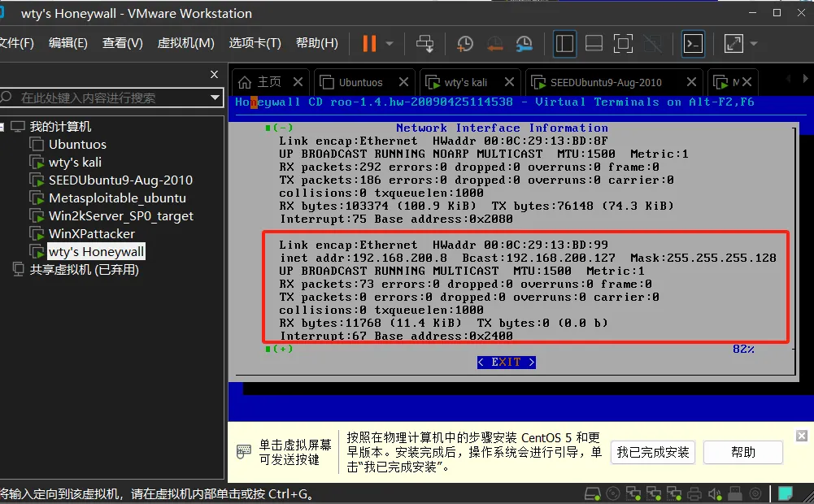Close the 主页 tab
This screenshot has width=814, height=504.
(x=298, y=82)
